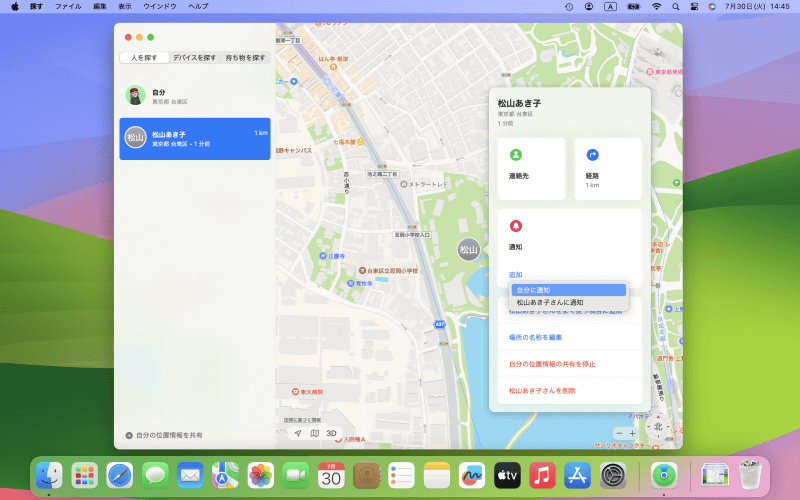
Task: Open the ウインドウ menu
Action: pos(160,7)
